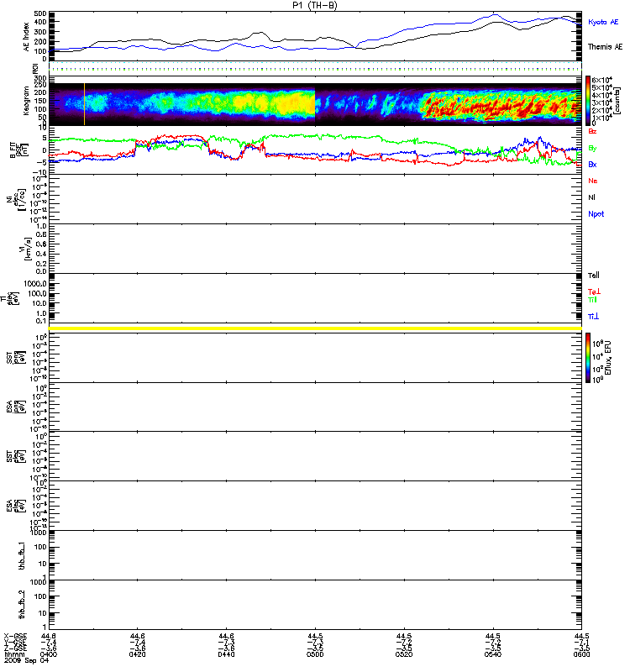Click the '0400' time axis label
Image resolution: width=630 pixels, height=672 pixels.
(x=49, y=654)
